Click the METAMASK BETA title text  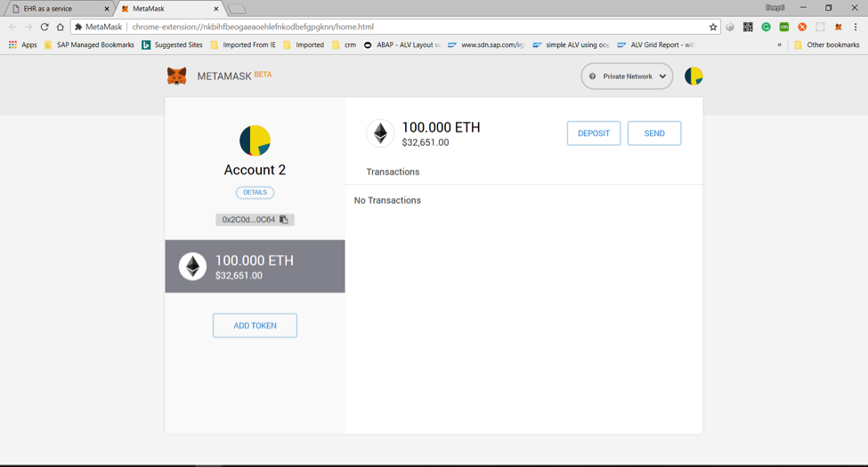[234, 76]
